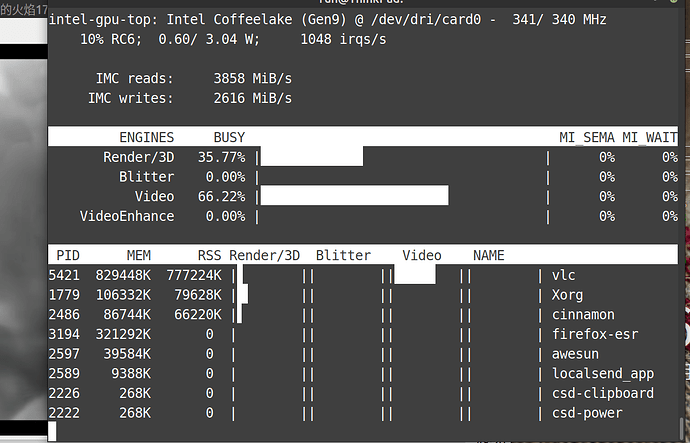Select the 'VideoEnhance' engine row label
This screenshot has width=690, height=443.
click(127, 216)
